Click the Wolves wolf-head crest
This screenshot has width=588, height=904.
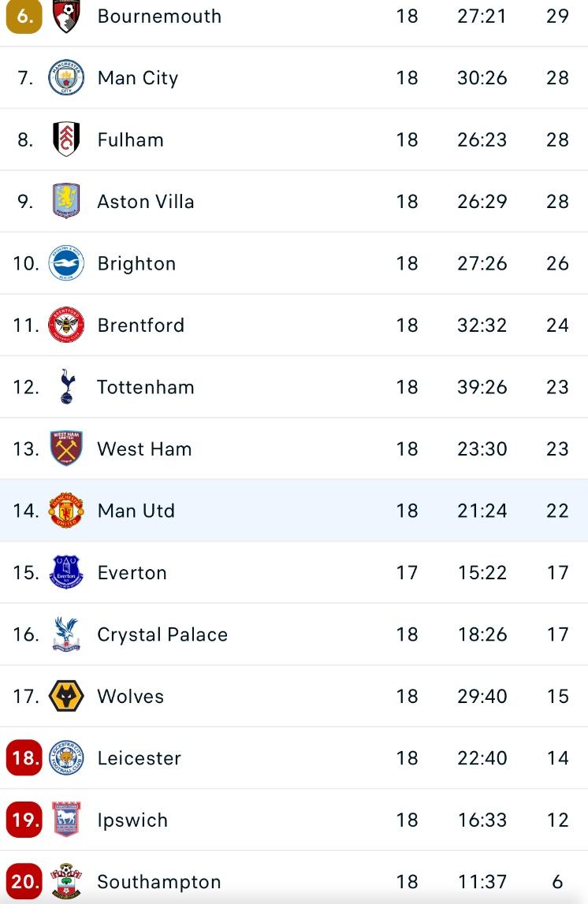pos(65,696)
